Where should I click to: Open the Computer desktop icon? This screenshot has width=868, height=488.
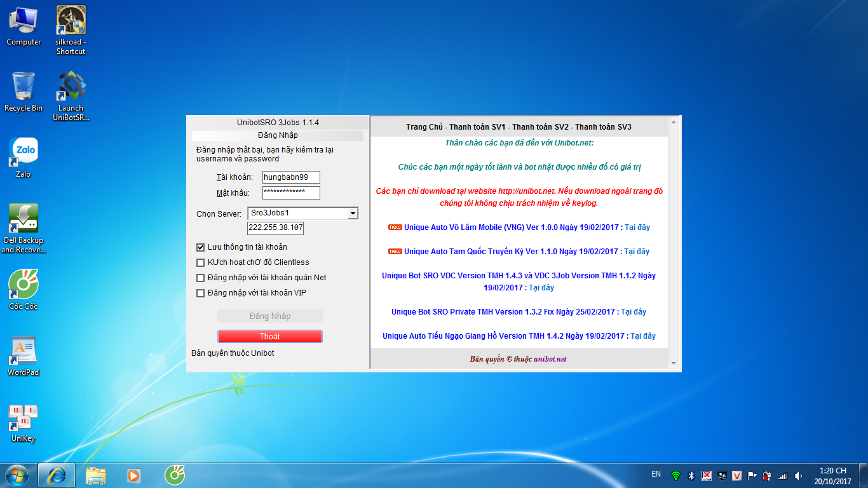click(x=24, y=26)
